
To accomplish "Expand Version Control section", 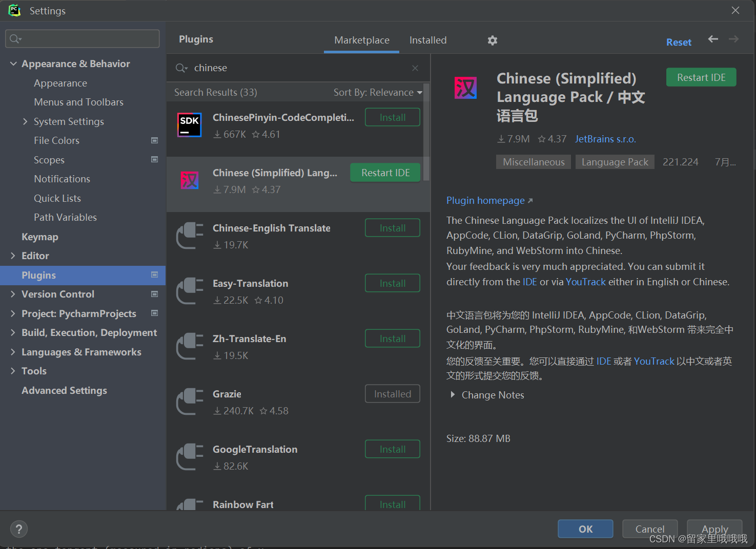I will tap(13, 294).
